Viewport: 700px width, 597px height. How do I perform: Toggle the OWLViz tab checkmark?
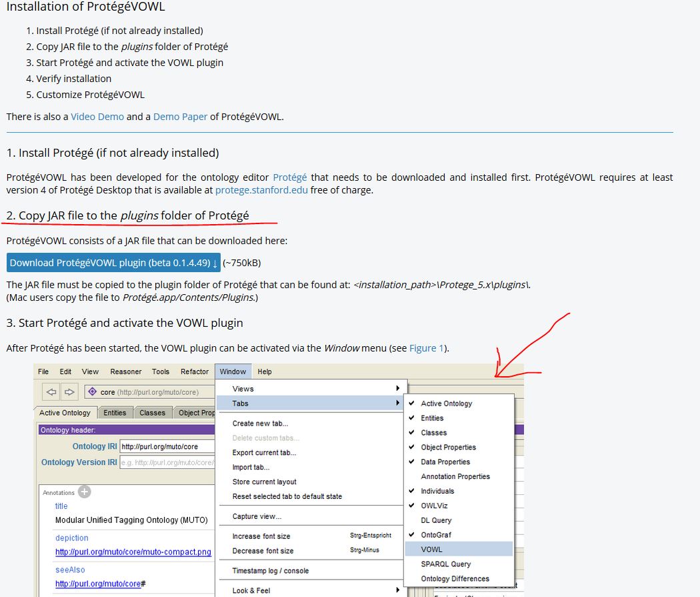[x=412, y=506]
